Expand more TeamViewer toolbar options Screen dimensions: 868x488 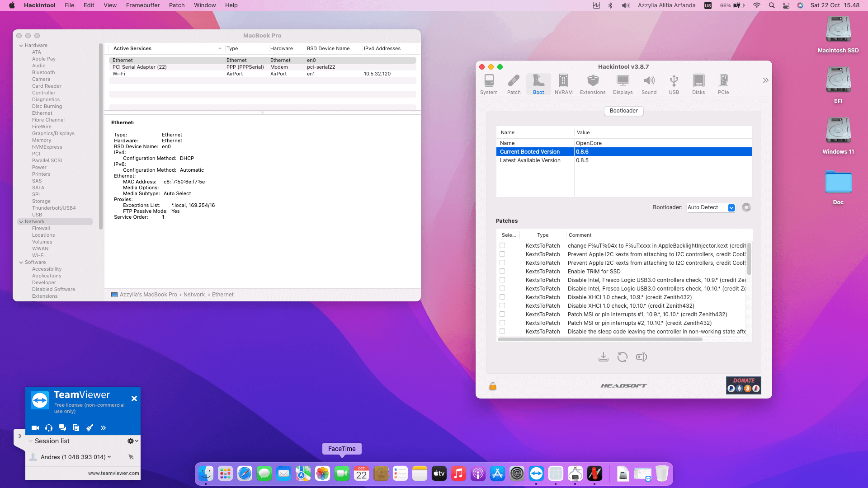103,428
